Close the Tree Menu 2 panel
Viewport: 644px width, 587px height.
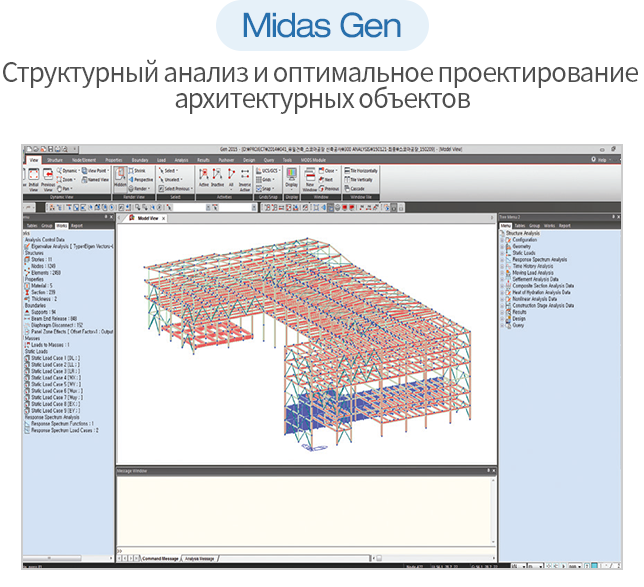[x=619, y=217]
